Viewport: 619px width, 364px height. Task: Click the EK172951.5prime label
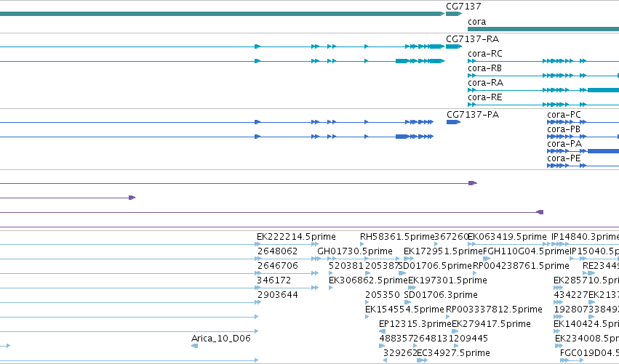tap(443, 251)
